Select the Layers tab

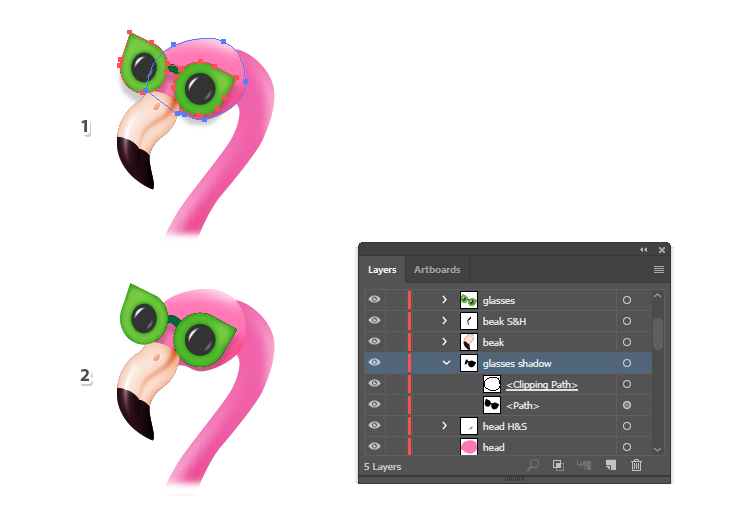tap(382, 270)
